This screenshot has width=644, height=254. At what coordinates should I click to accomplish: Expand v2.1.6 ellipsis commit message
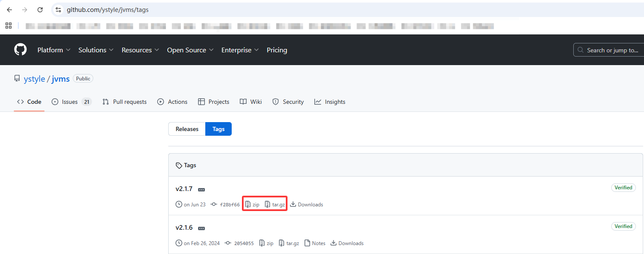pyautogui.click(x=201, y=228)
